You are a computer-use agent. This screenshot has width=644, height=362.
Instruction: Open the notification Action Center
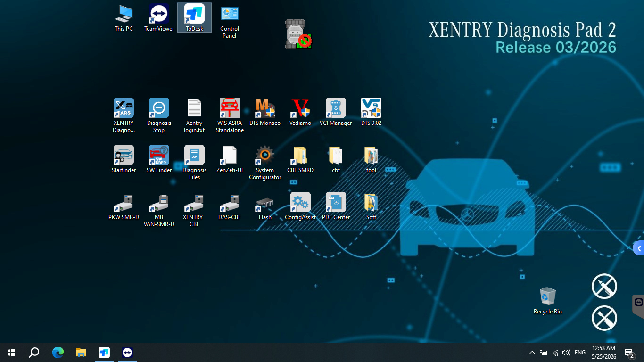[x=629, y=353]
